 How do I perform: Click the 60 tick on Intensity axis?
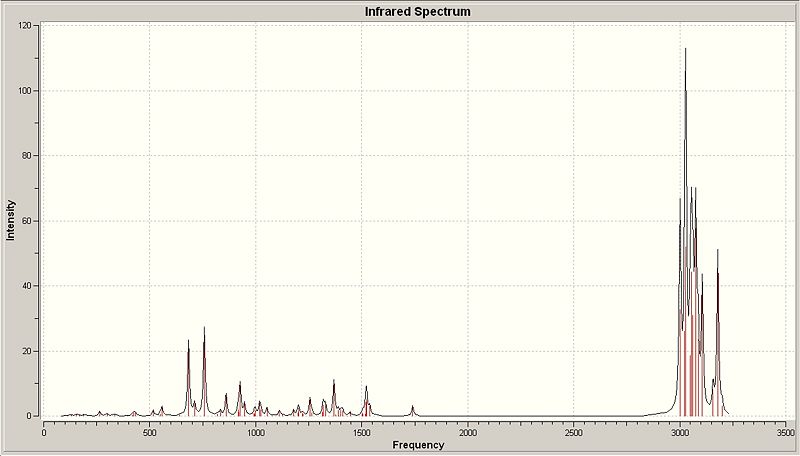27,221
